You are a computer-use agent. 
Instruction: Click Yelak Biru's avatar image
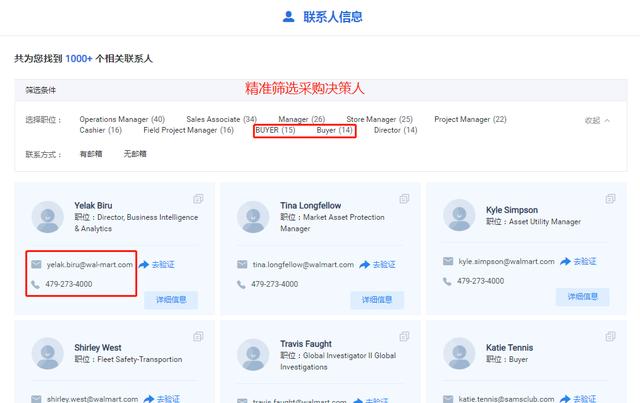pyautogui.click(x=48, y=217)
